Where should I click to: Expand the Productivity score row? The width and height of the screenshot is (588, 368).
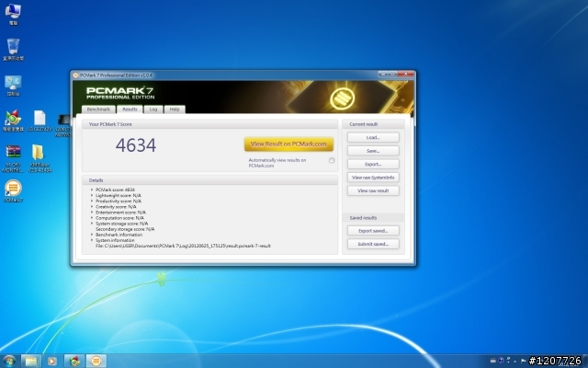(x=92, y=201)
